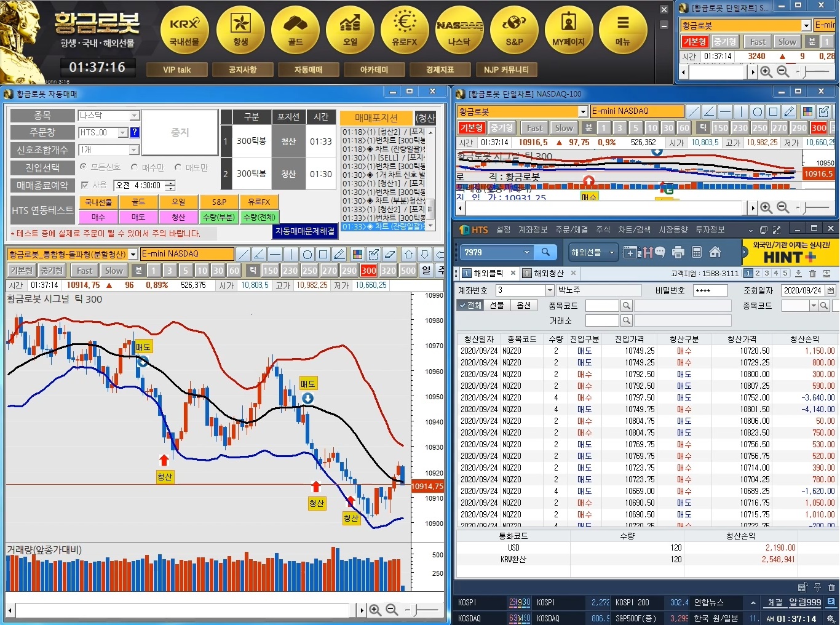Screen dimensions: 840x625
Task: Expand the 7979 screen number dropdown
Action: [527, 252]
